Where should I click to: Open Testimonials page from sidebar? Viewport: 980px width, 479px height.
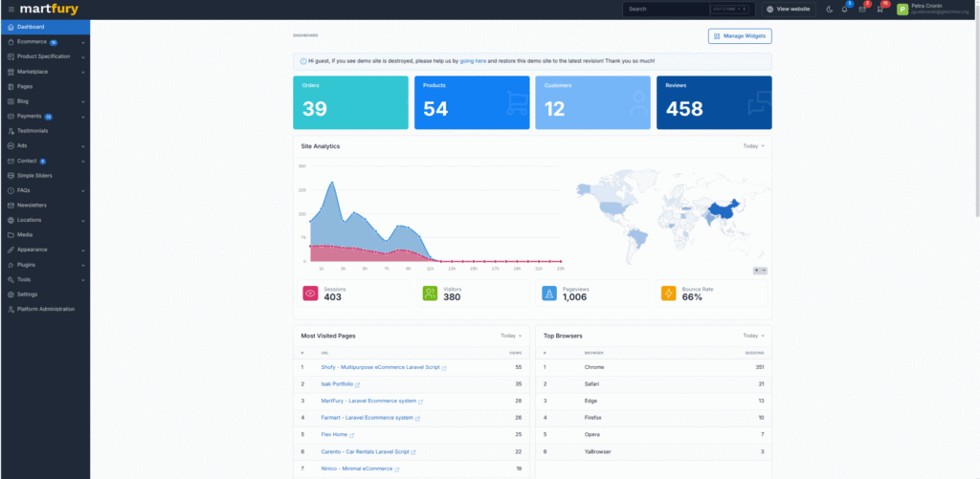point(45,131)
